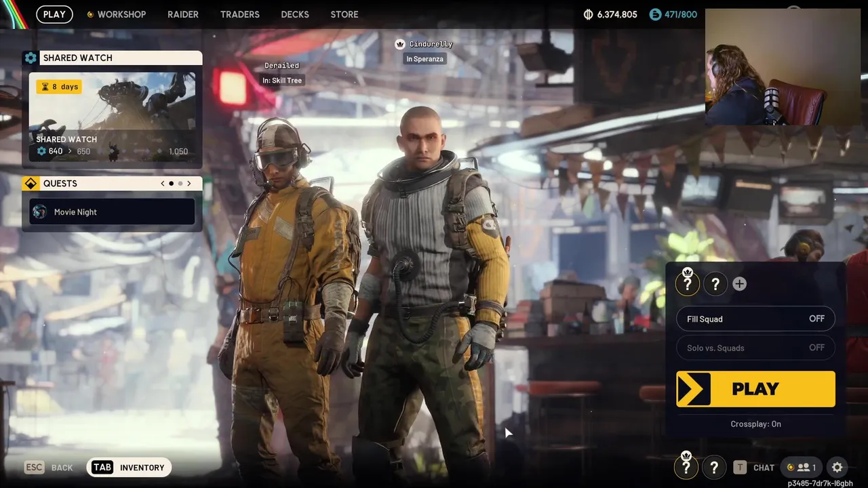Select the first quest page dot
This screenshot has width=868, height=488.
pyautogui.click(x=171, y=184)
